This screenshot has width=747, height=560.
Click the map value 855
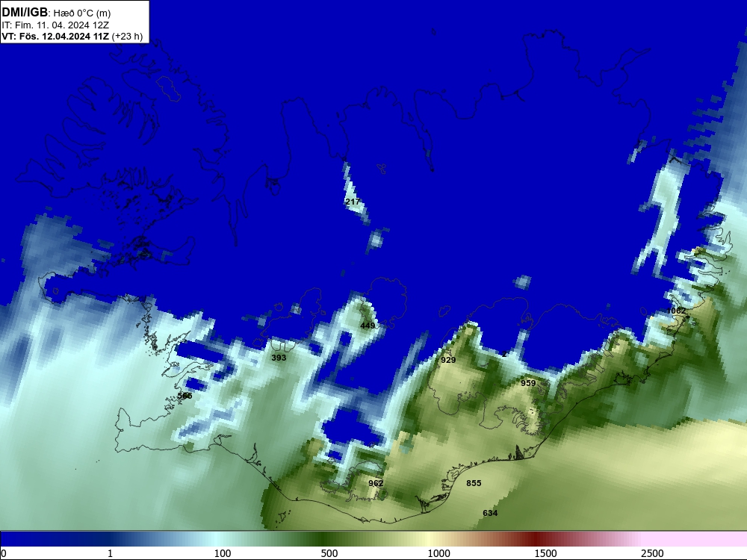pyautogui.click(x=474, y=483)
